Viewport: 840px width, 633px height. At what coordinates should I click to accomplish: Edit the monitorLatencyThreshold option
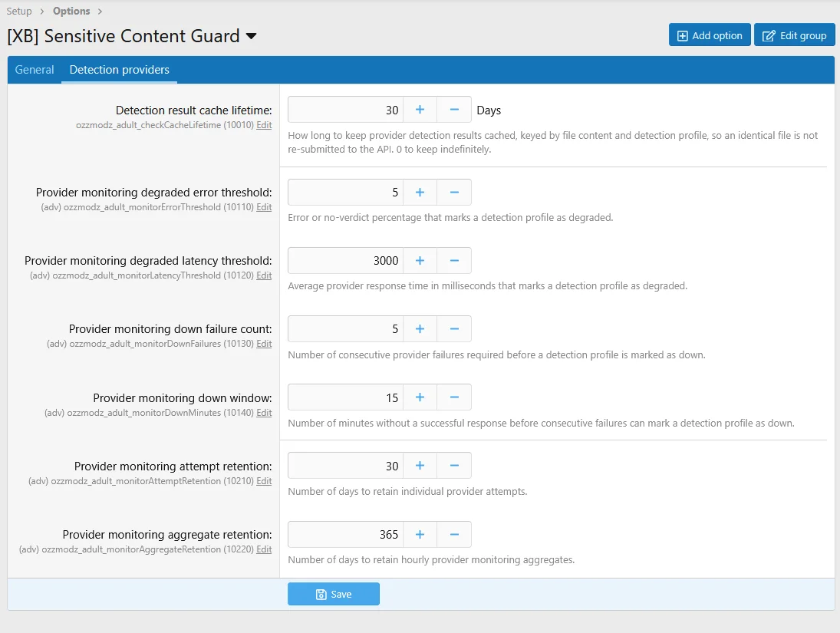coord(264,275)
